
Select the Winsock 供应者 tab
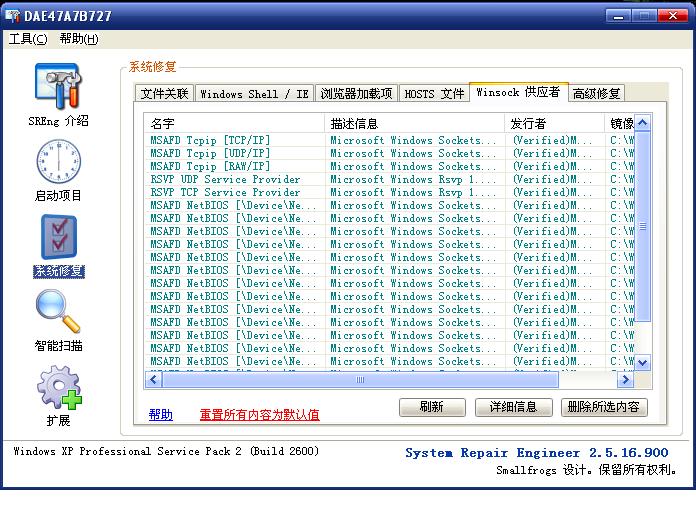[518, 92]
